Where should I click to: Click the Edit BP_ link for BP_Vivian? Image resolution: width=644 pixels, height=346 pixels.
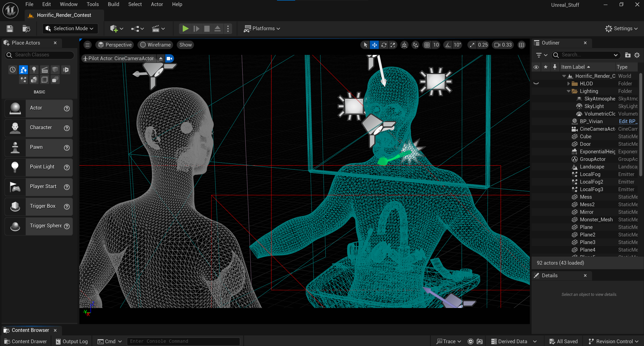click(628, 121)
